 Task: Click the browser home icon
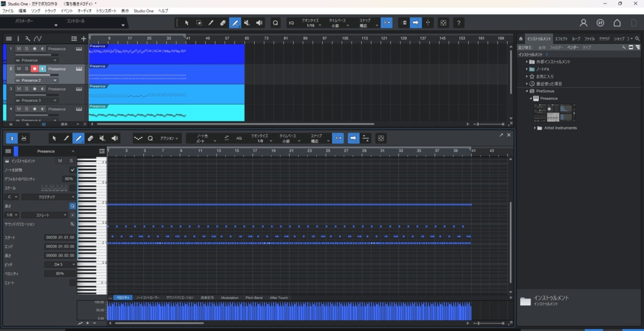click(x=521, y=38)
